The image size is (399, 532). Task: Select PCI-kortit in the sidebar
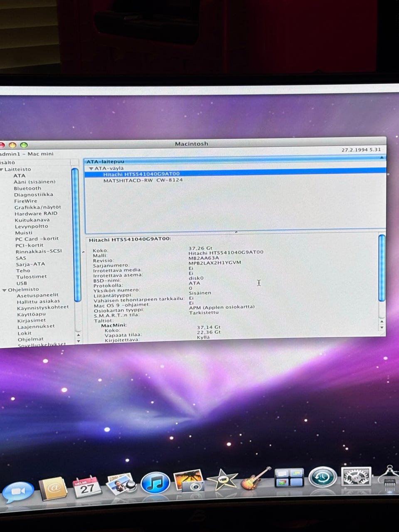[30, 245]
